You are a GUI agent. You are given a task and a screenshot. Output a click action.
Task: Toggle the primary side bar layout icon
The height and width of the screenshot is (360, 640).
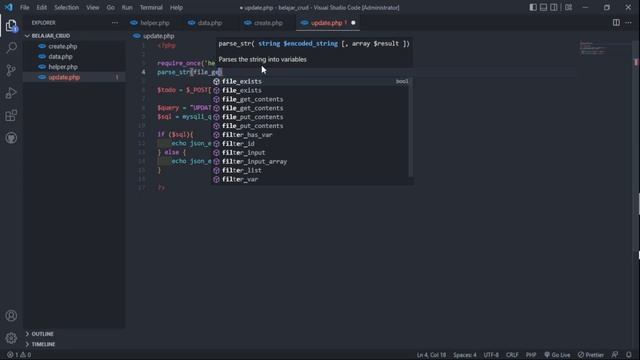pos(533,7)
